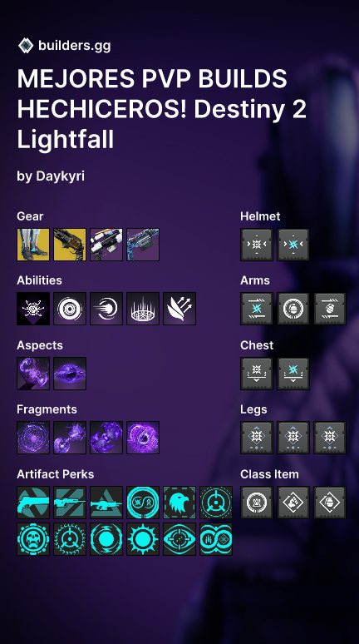The image size is (359, 644).
Task: Open the build title heading link
Action: [x=162, y=109]
